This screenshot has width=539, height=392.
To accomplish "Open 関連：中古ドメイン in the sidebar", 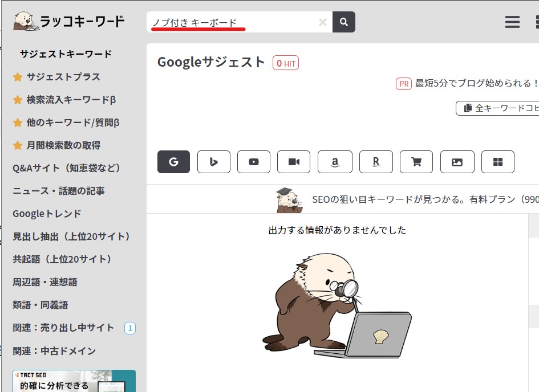I will pyautogui.click(x=54, y=351).
